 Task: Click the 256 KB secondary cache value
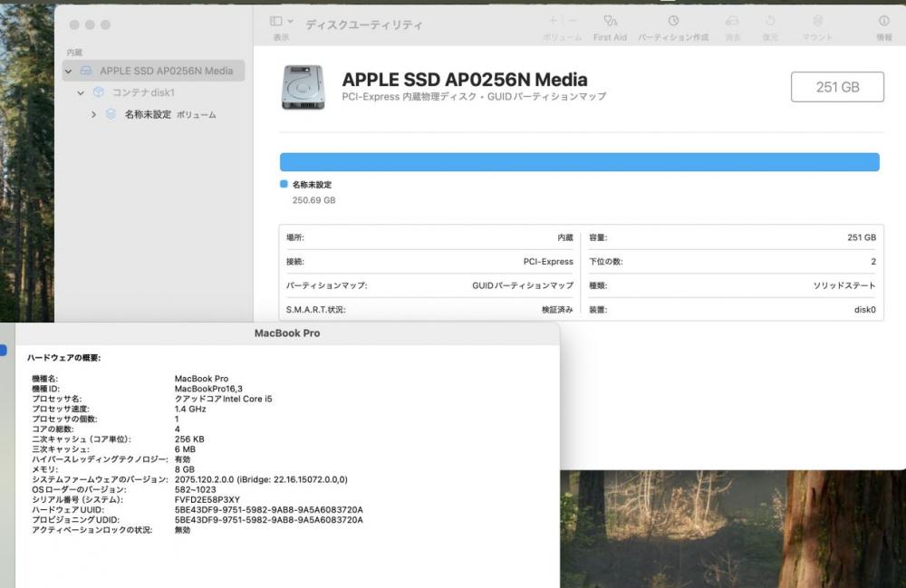tap(189, 439)
